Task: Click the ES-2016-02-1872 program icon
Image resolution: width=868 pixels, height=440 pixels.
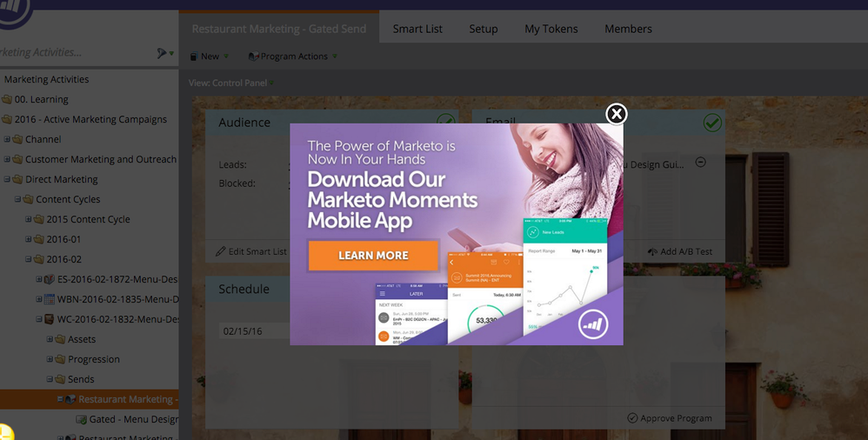Action: point(49,279)
